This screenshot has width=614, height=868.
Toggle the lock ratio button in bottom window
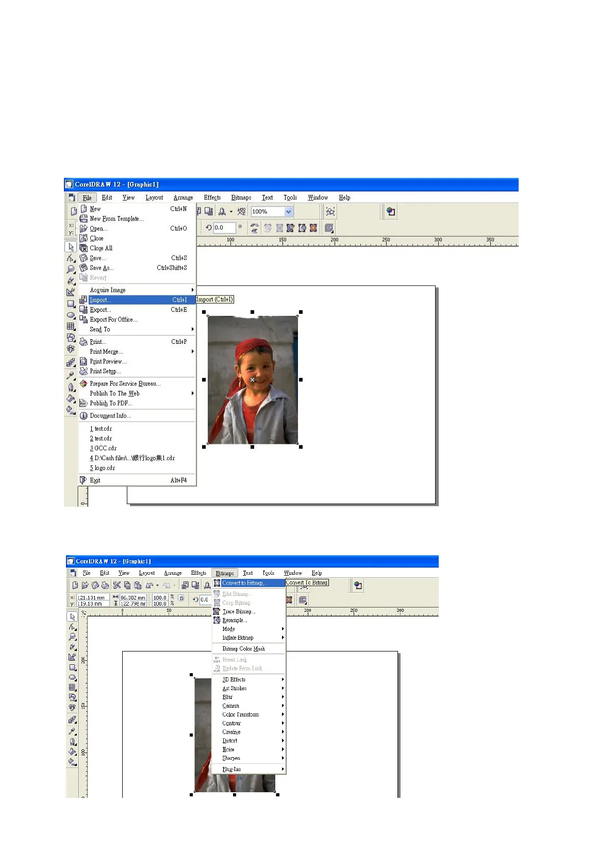click(181, 598)
